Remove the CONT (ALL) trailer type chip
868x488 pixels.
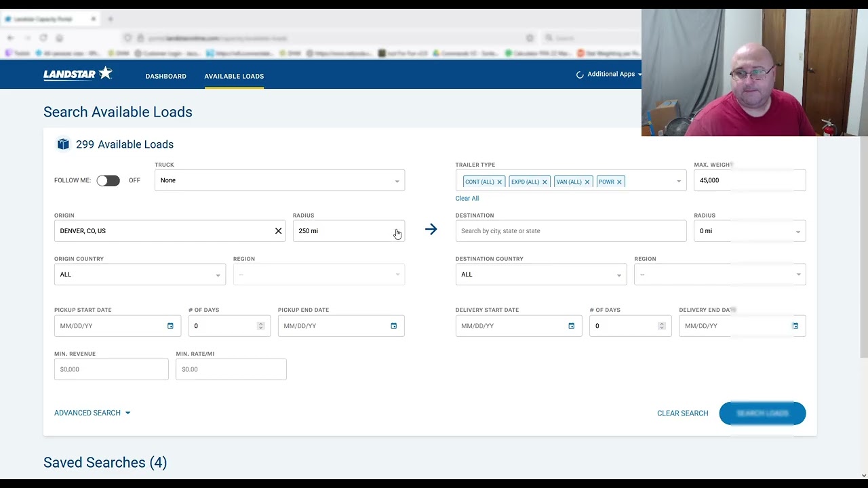(500, 182)
